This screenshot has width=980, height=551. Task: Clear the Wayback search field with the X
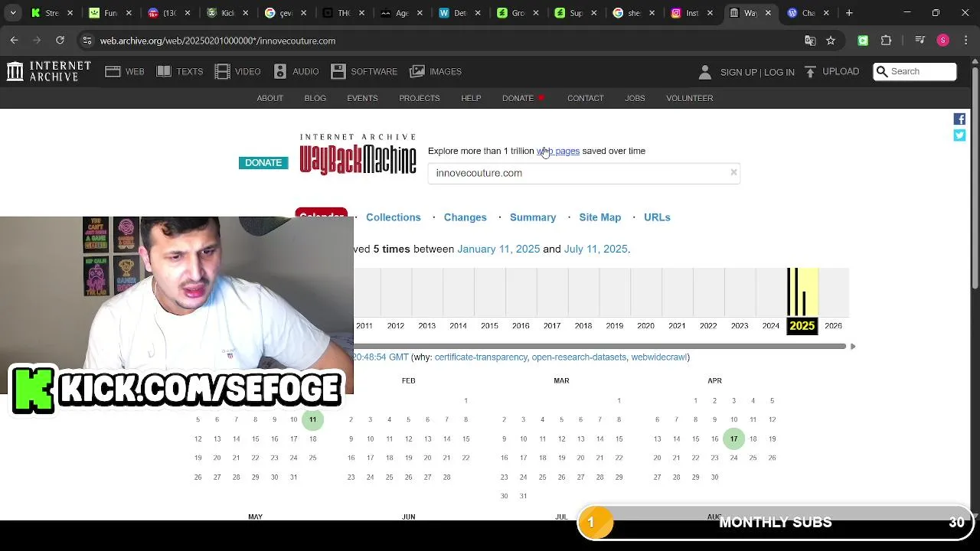coord(733,172)
